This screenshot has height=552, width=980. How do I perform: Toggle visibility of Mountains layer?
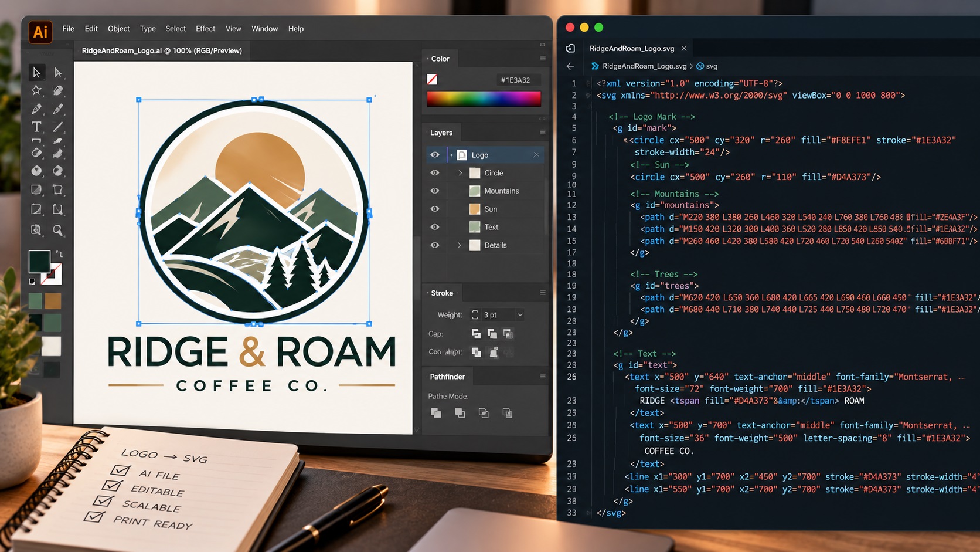[x=435, y=191]
